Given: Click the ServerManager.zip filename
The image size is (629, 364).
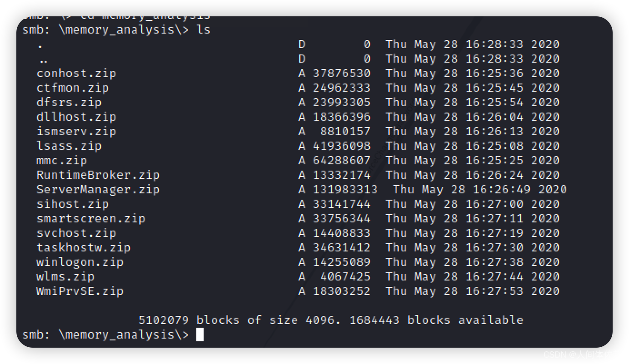Looking at the screenshot, I should 98,189.
